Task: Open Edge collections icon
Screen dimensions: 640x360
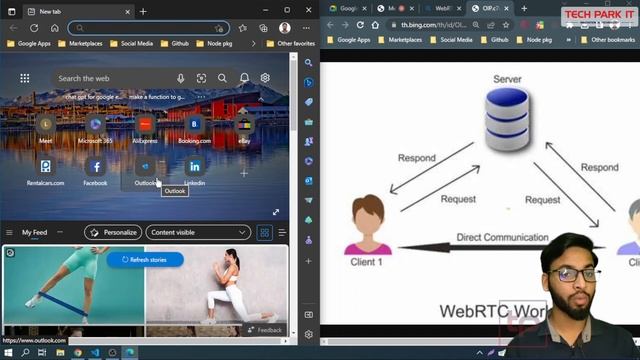Action: click(x=264, y=28)
